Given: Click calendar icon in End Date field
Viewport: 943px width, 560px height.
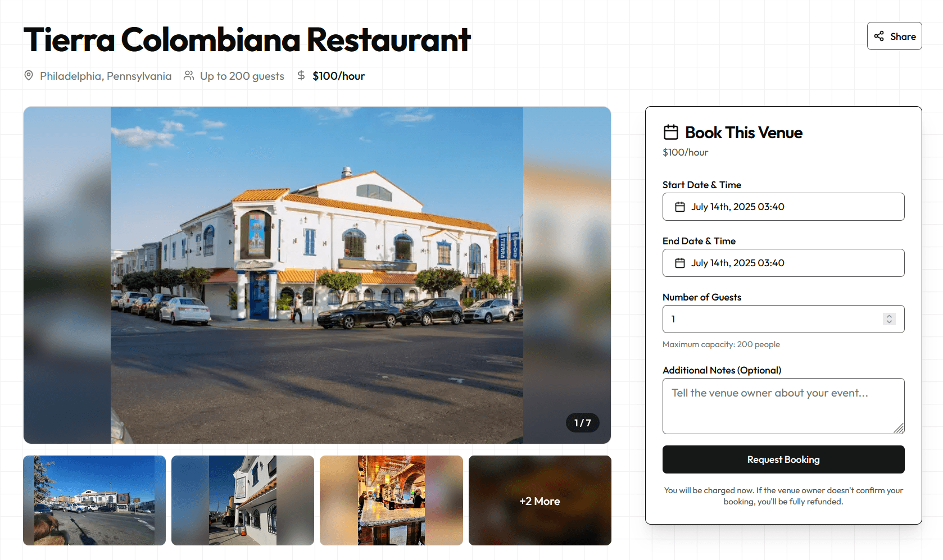Looking at the screenshot, I should click(680, 263).
